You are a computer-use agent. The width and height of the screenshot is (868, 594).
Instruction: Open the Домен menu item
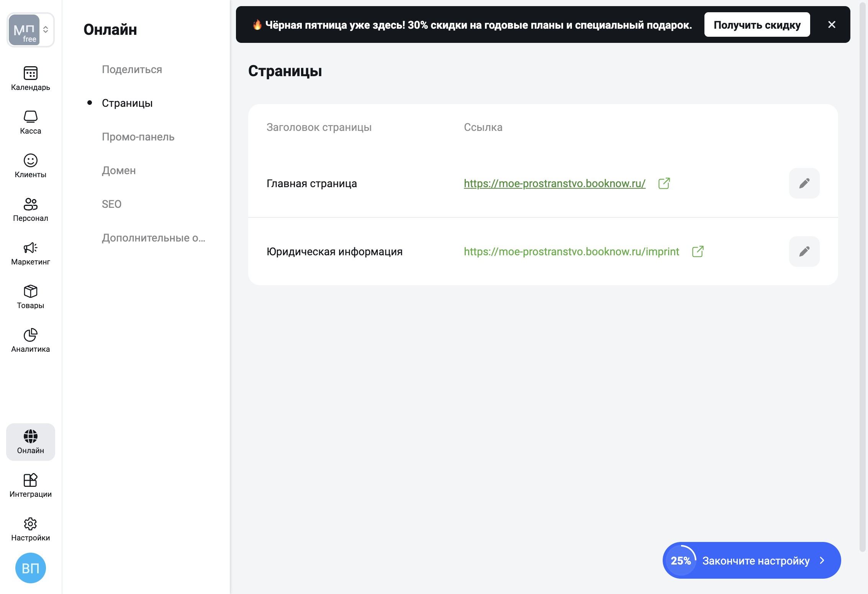(x=119, y=170)
